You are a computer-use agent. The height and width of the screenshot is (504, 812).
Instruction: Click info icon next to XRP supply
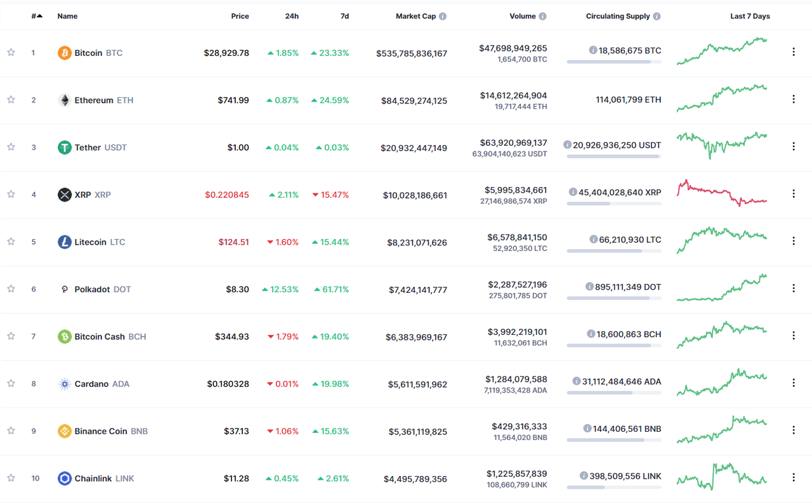pos(573,192)
